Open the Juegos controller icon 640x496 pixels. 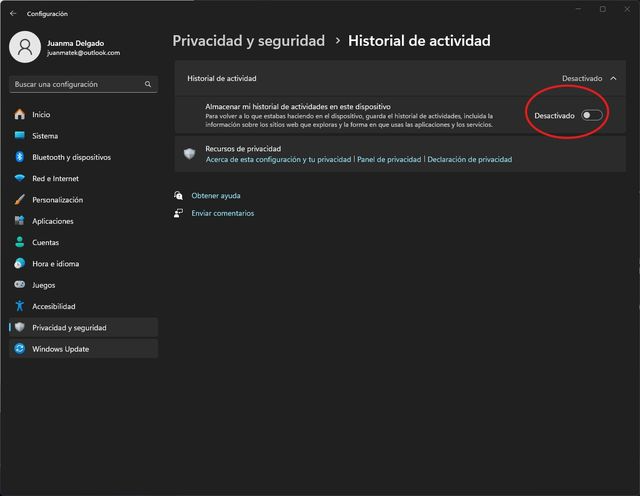coord(19,285)
